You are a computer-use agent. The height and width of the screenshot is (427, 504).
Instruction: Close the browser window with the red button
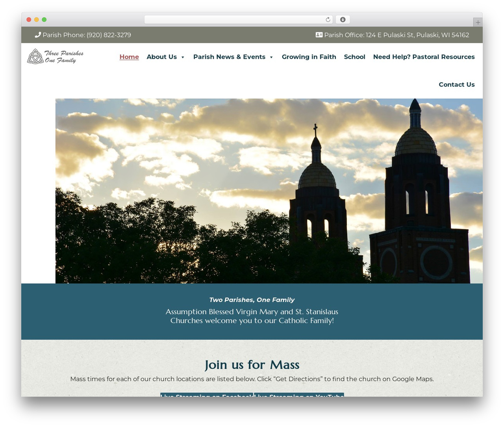pyautogui.click(x=29, y=20)
